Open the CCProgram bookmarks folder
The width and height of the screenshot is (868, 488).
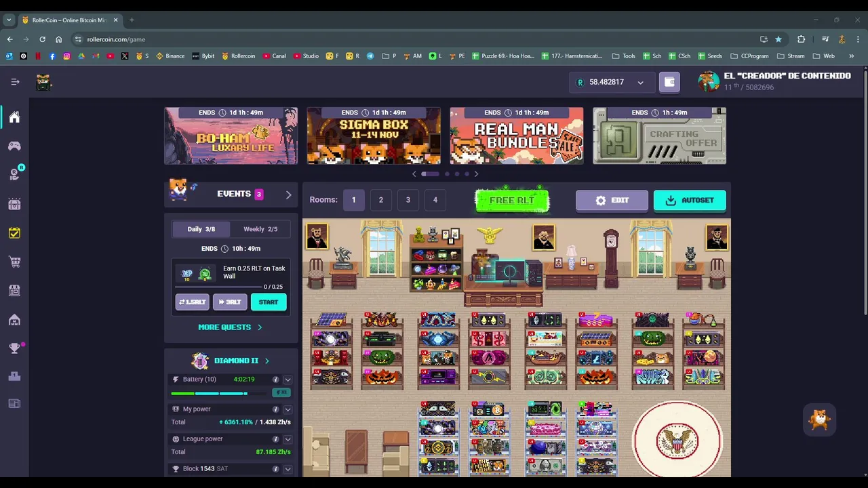[x=749, y=56]
